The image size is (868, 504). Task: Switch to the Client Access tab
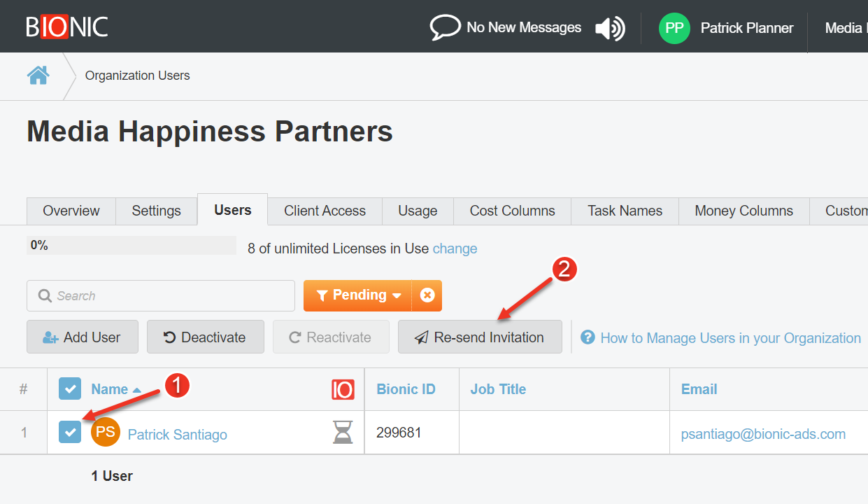coord(324,211)
